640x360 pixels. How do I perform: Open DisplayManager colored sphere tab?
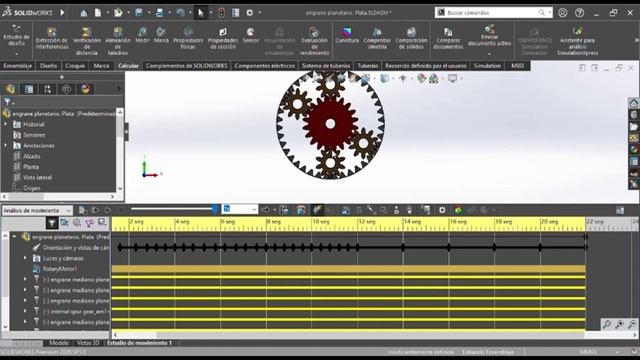(x=85, y=89)
